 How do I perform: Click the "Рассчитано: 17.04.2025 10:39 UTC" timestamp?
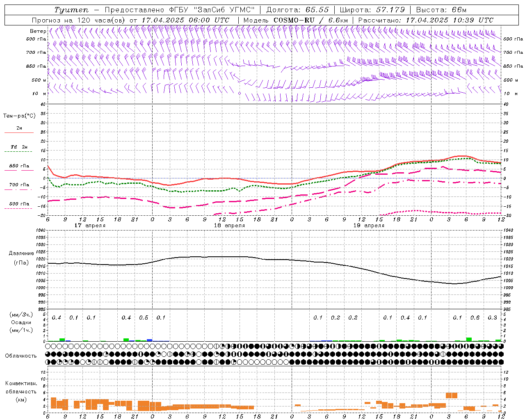426,20
